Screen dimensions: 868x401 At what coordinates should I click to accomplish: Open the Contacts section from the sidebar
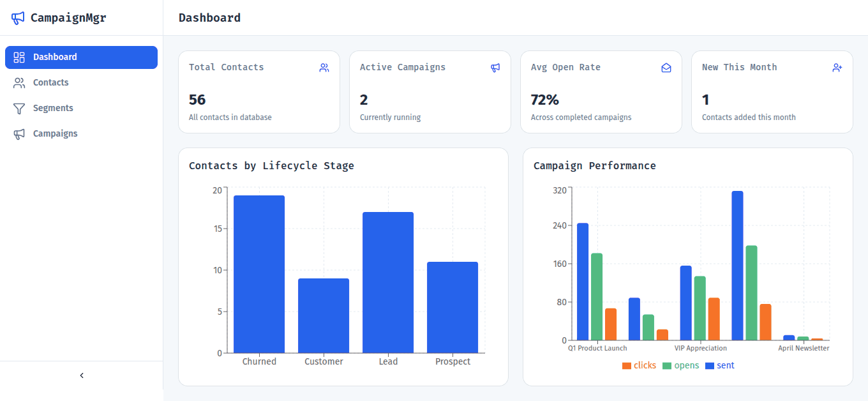point(51,82)
